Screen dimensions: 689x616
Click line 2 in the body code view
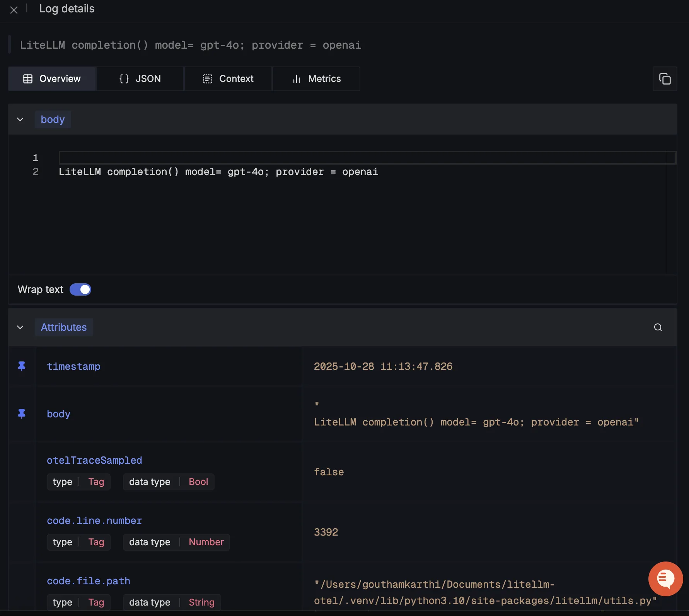click(x=218, y=172)
